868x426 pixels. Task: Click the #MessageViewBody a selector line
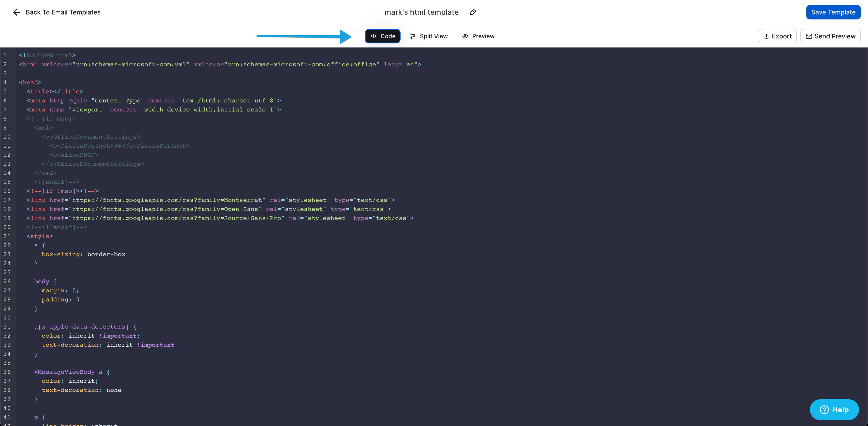pyautogui.click(x=72, y=372)
